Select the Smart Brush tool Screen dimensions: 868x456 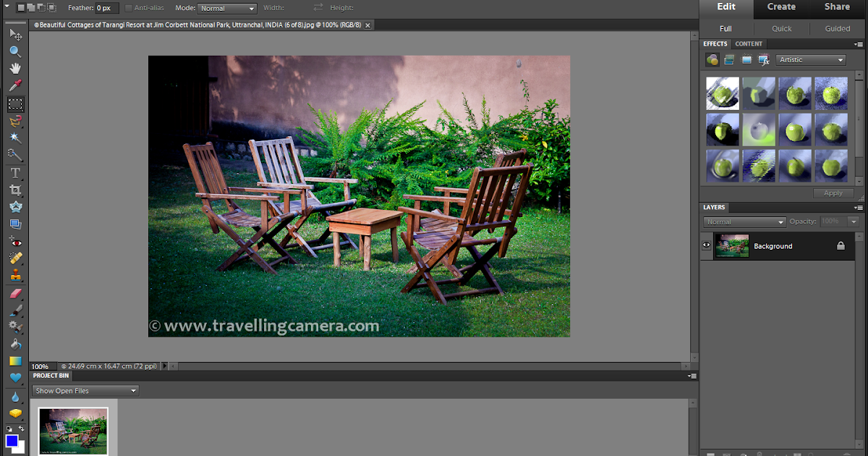click(15, 327)
